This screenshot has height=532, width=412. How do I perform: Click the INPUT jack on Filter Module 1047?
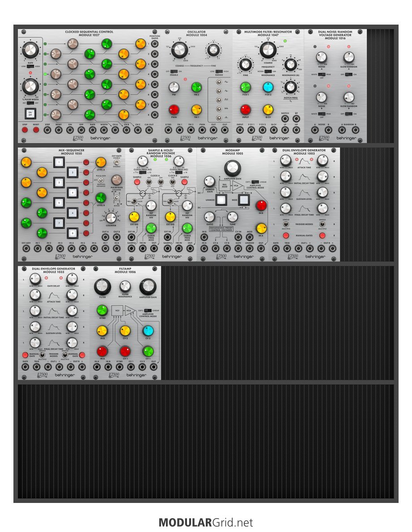click(x=240, y=130)
